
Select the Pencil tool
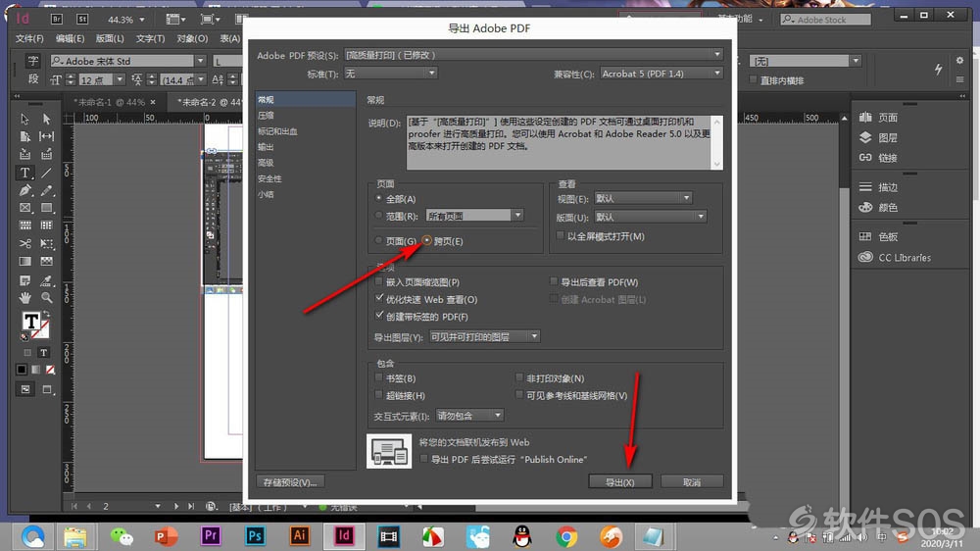(x=46, y=190)
